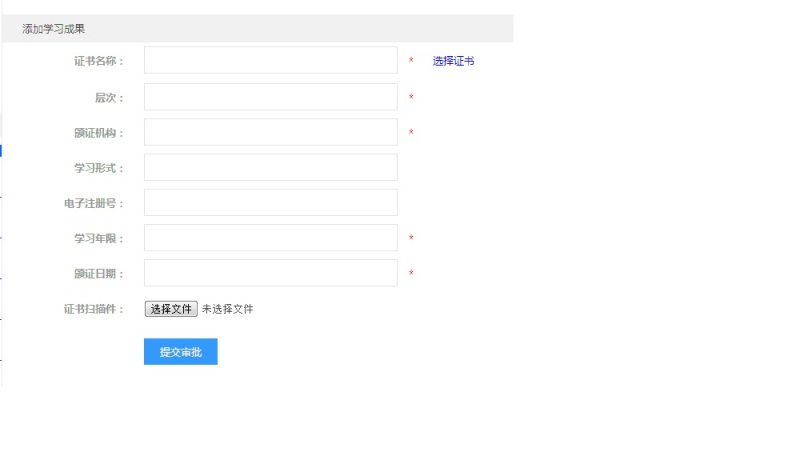Click the 颁证日期 label
This screenshot has width=800, height=476.
(x=98, y=274)
